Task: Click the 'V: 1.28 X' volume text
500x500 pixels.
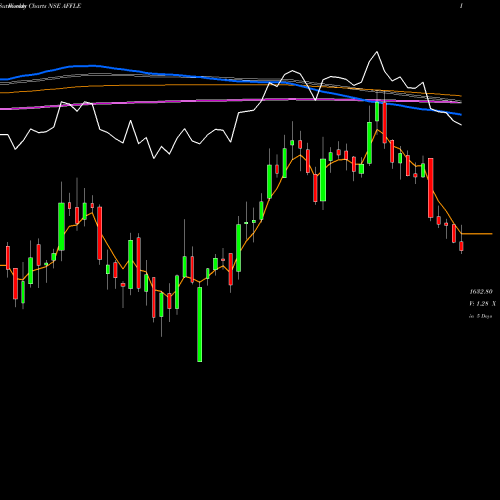Action: click(x=482, y=304)
